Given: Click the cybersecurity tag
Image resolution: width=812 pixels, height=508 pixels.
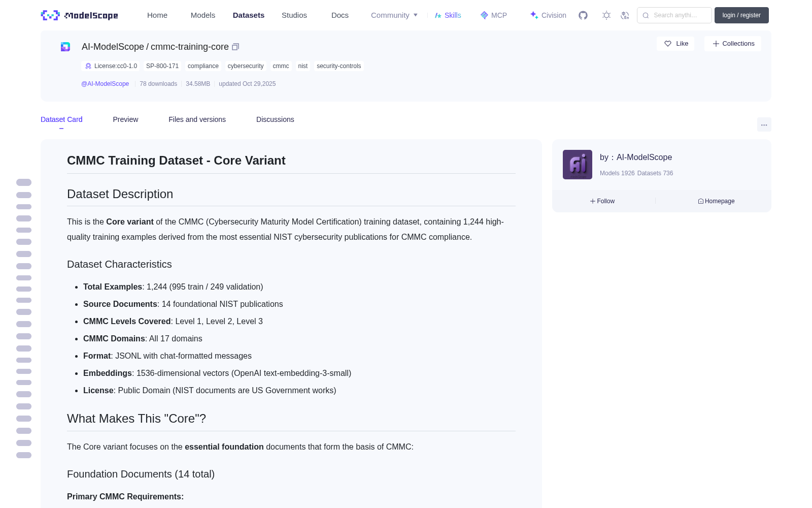Looking at the screenshot, I should (246, 66).
